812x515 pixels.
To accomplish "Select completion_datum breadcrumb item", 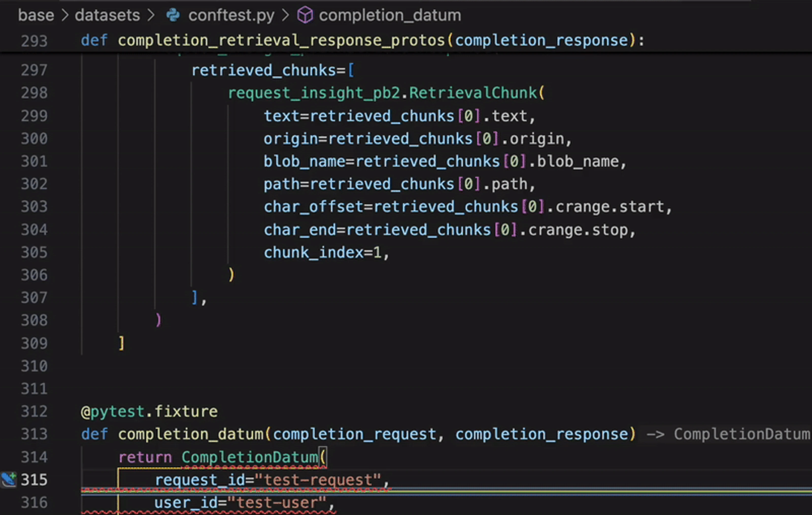I will [x=390, y=15].
